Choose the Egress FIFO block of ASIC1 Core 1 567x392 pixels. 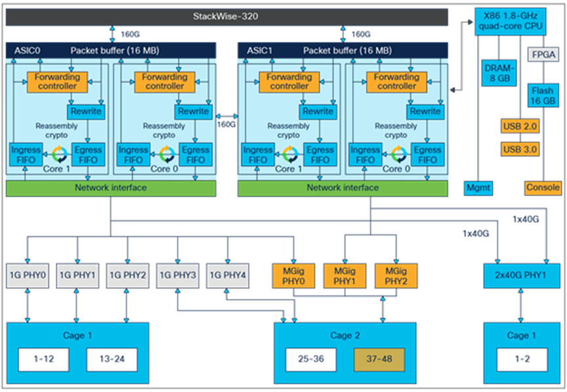tap(320, 155)
